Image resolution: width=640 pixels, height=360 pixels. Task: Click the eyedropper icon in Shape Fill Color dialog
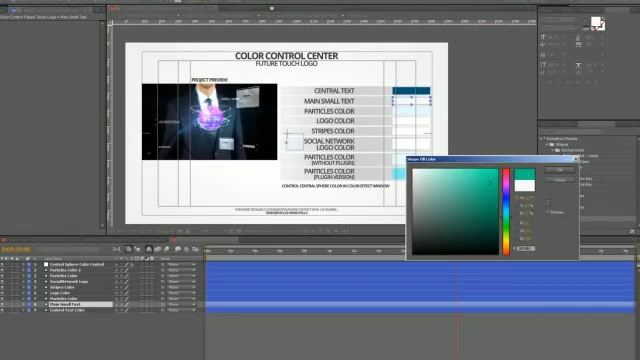(x=548, y=202)
